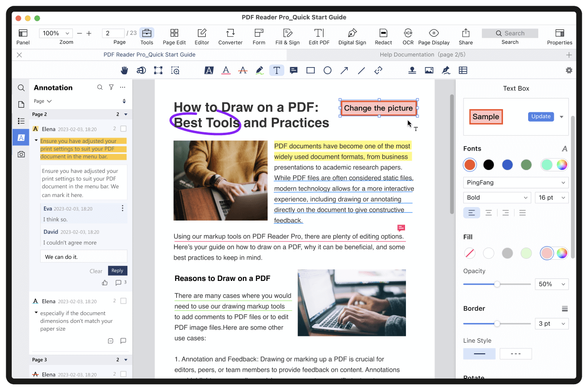The width and height of the screenshot is (588, 390).
Task: Select the stamp tool
Action: pos(412,70)
